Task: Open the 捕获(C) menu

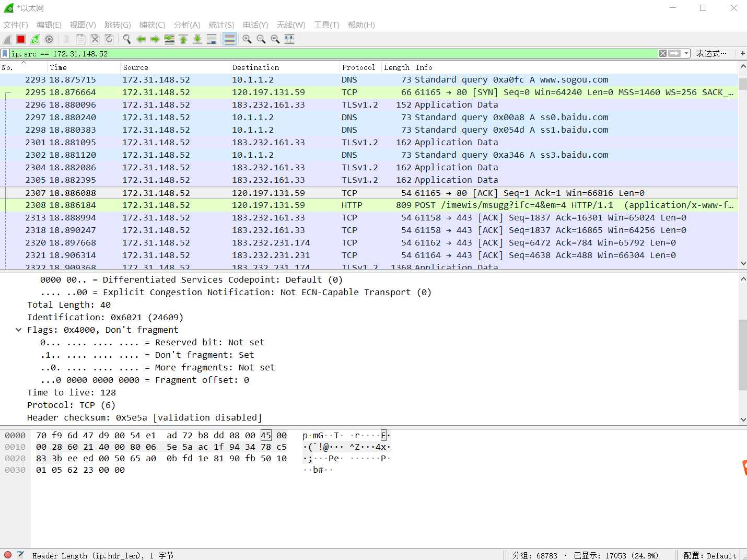Action: 153,25
